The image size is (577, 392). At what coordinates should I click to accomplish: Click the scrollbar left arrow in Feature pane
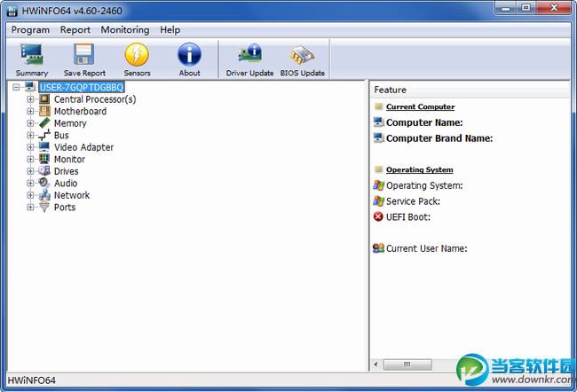coord(375,364)
